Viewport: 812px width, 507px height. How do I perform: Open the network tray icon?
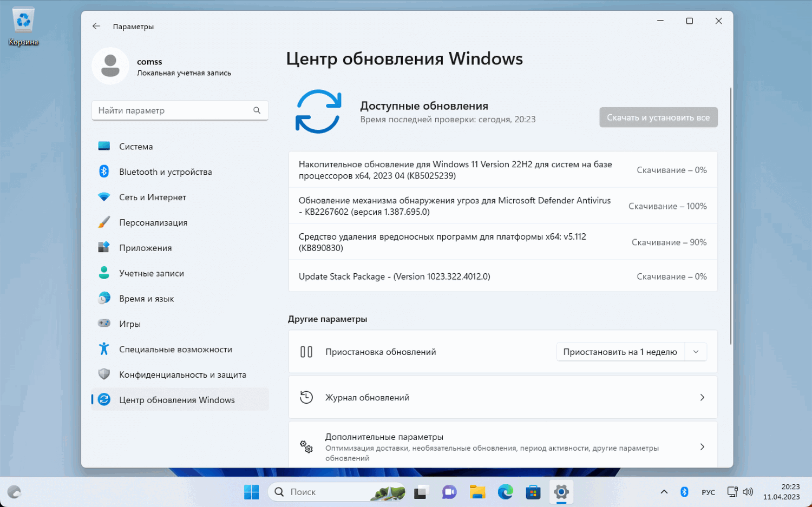(732, 492)
